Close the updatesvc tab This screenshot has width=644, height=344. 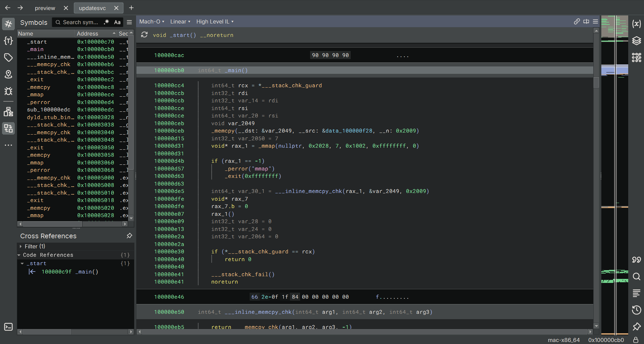(116, 8)
